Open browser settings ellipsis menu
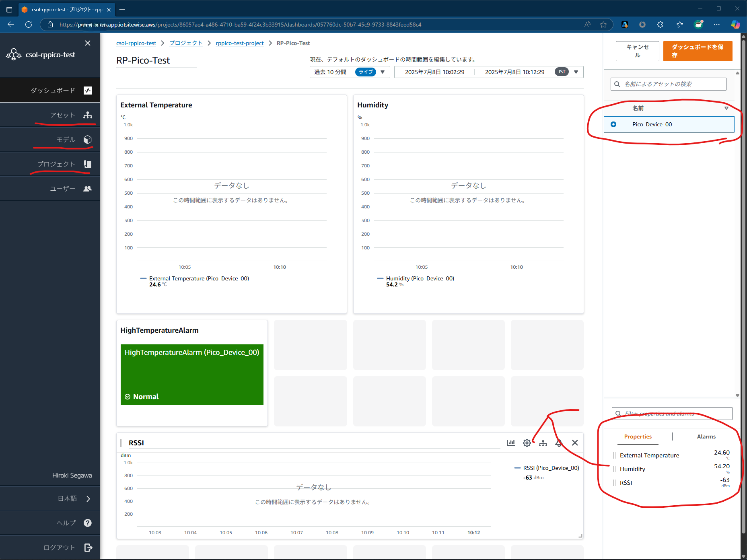The image size is (747, 560). (717, 25)
